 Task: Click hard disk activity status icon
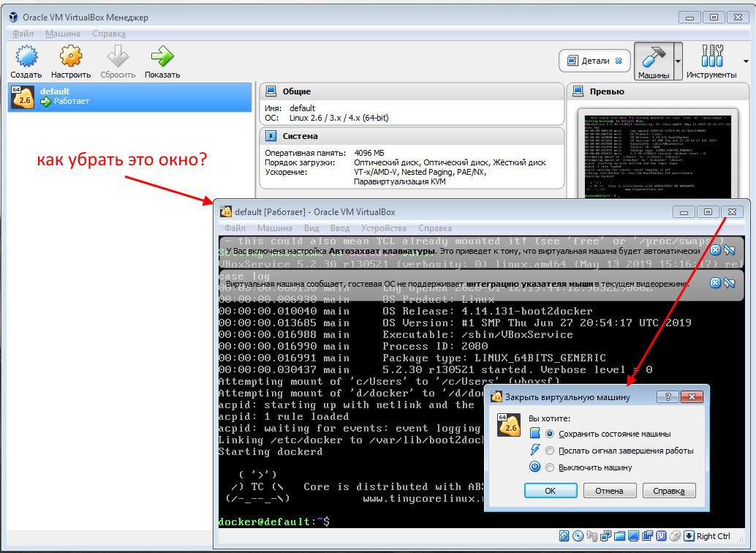coord(564,535)
